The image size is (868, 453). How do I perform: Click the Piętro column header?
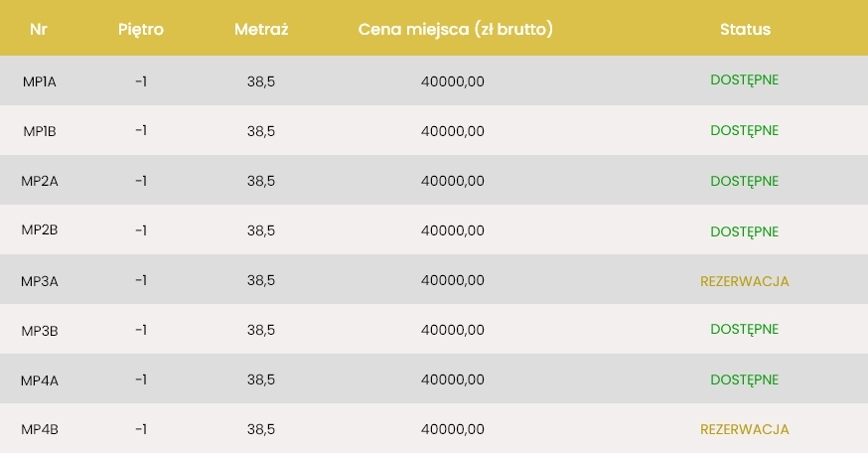141,29
